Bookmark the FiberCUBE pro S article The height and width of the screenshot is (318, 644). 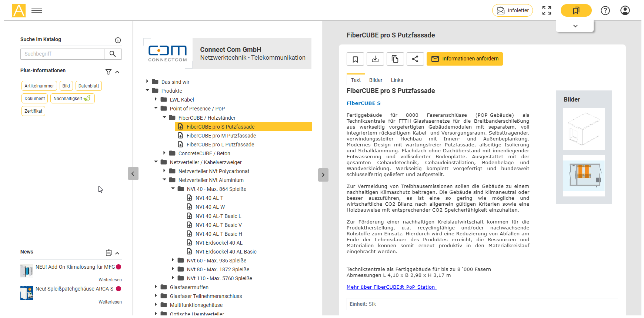click(x=355, y=59)
